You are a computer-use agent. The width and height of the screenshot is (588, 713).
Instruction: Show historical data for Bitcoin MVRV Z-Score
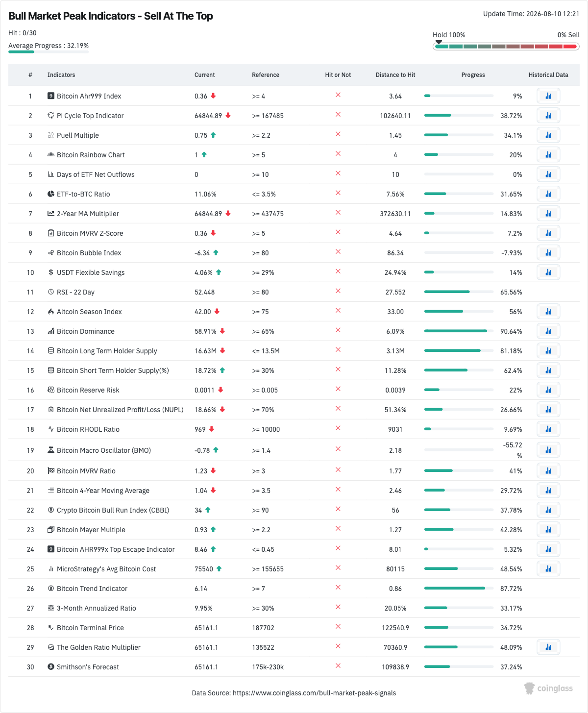(x=548, y=233)
